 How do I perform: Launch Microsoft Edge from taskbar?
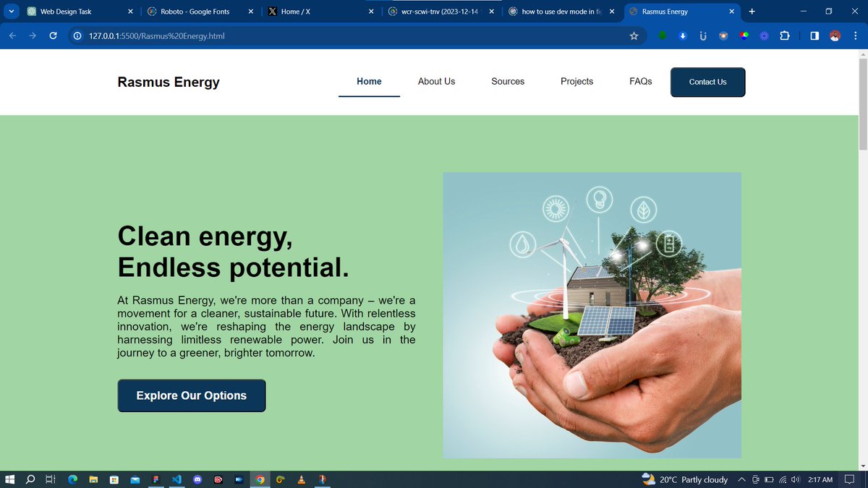[72, 479]
